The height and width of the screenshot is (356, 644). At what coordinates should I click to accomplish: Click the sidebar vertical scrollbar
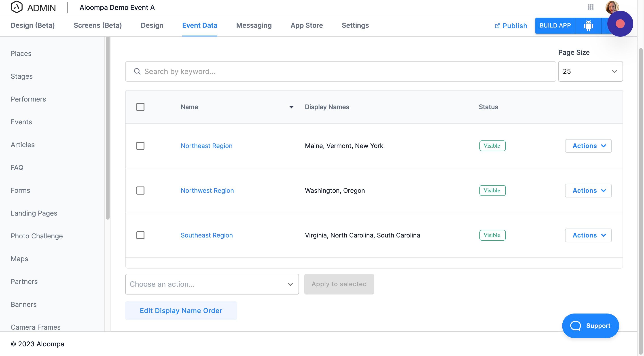(108, 128)
